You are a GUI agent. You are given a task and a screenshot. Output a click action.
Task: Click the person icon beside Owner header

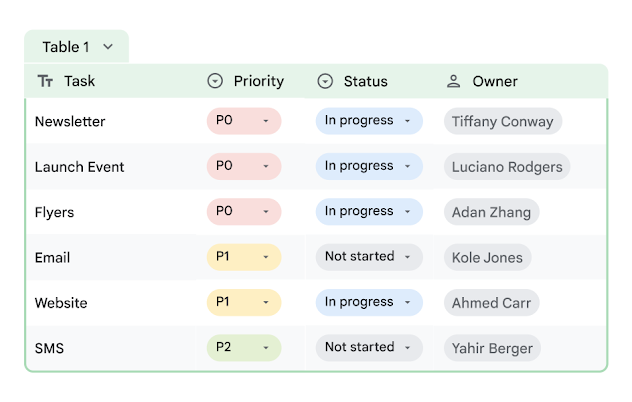(453, 81)
